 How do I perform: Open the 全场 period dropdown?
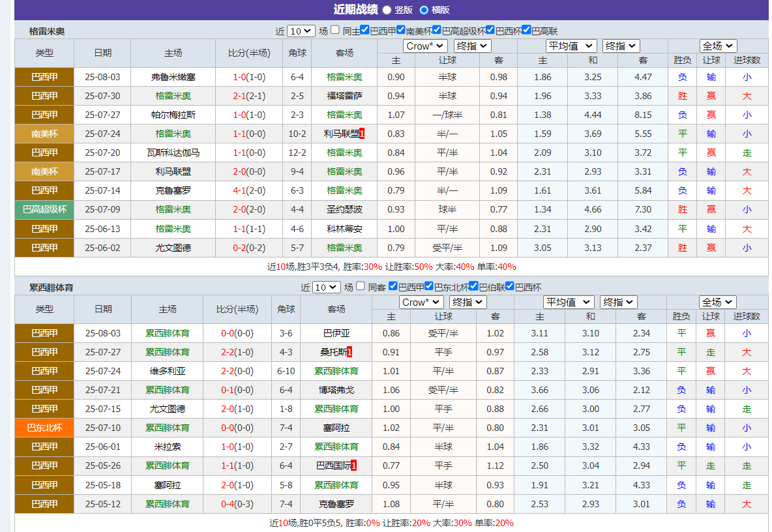718,46
